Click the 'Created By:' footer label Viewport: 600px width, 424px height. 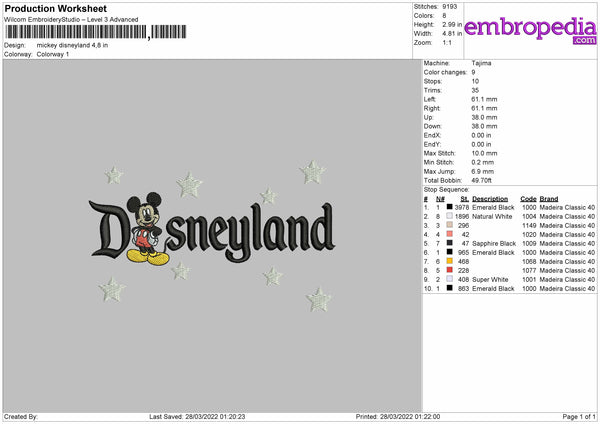[x=21, y=417]
